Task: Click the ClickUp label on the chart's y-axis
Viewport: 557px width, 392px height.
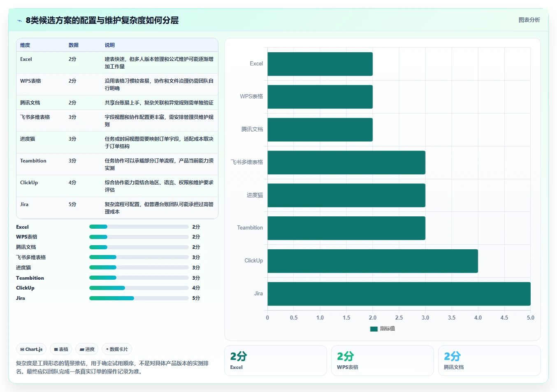Action: coord(253,261)
